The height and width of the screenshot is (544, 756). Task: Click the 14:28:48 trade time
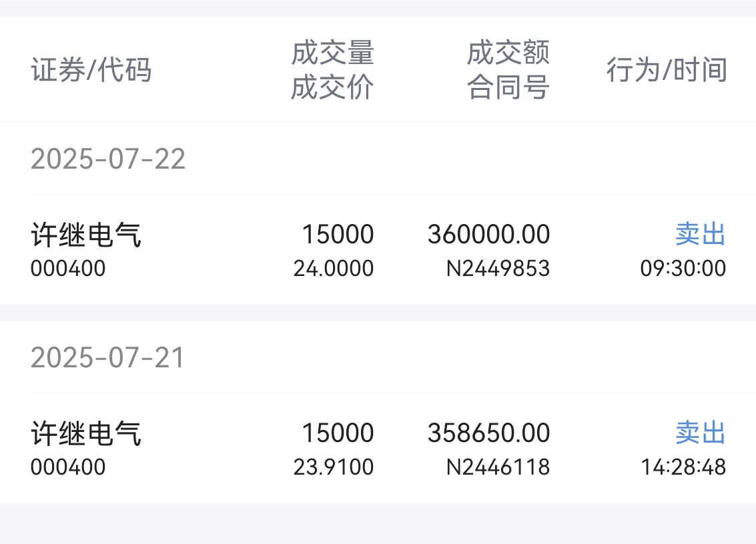click(683, 467)
